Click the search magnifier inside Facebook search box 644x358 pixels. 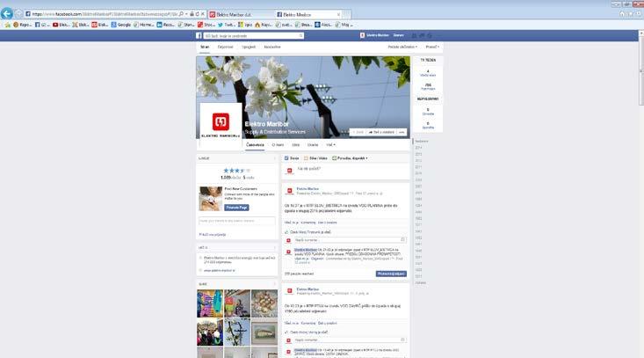pyautogui.click(x=300, y=36)
